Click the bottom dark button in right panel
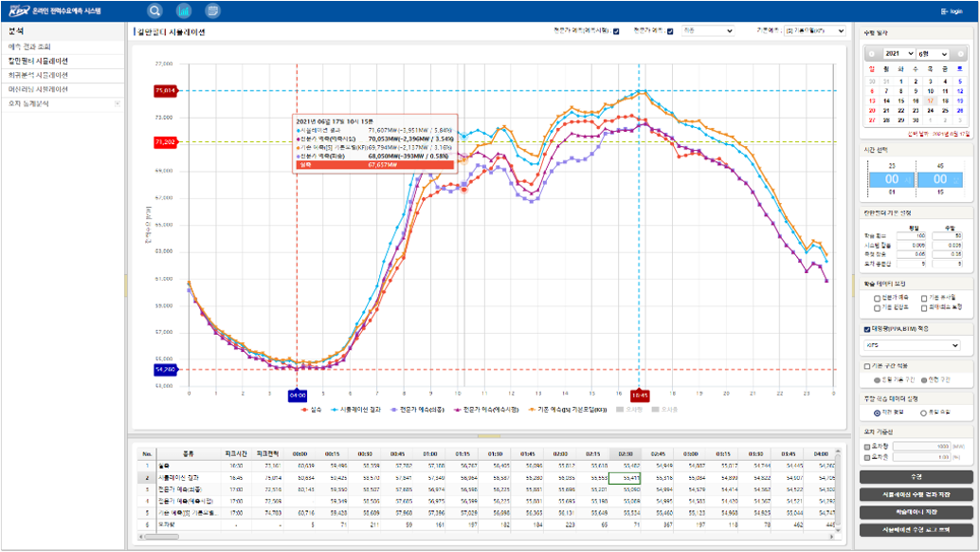The width and height of the screenshot is (980, 552). [x=916, y=529]
